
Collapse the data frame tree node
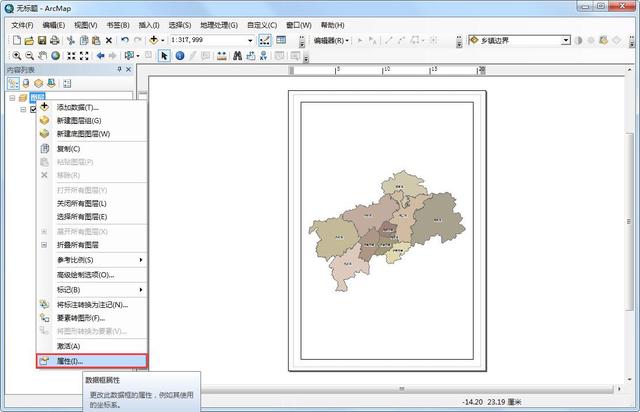tap(12, 98)
